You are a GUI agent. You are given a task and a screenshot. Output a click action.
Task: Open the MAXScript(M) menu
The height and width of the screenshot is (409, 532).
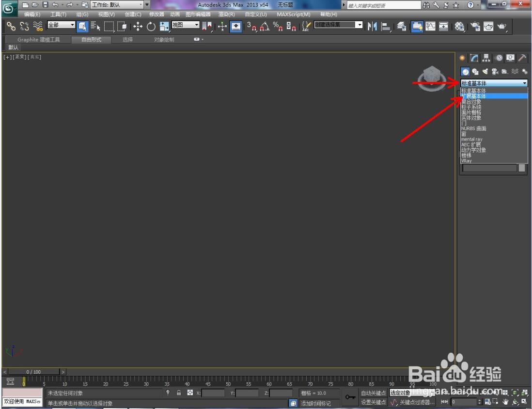point(293,14)
